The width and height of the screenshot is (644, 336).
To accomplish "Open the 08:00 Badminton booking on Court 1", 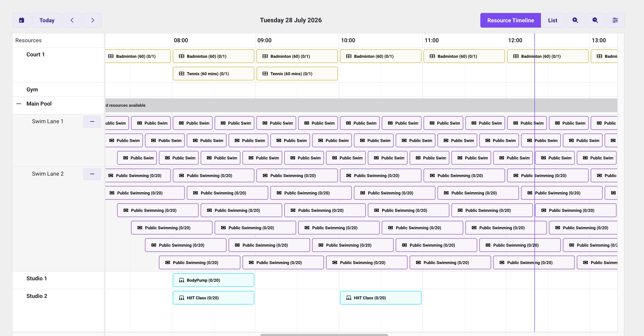I will [214, 56].
